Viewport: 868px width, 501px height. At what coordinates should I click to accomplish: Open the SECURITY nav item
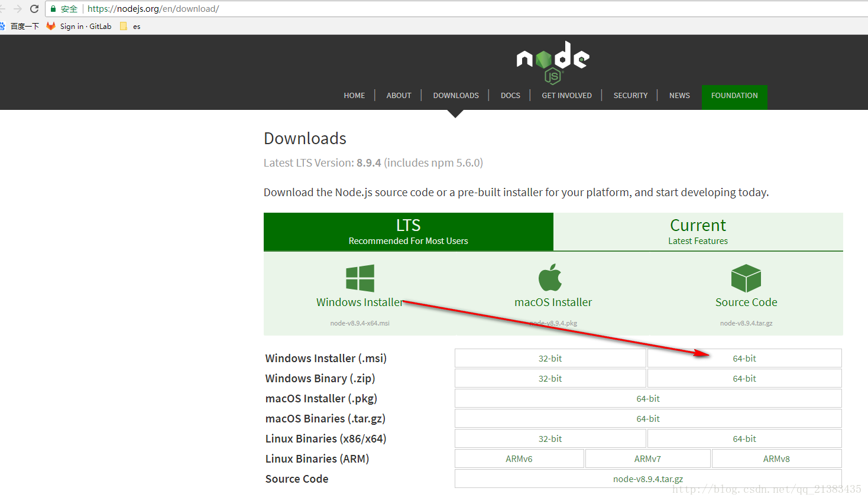[630, 96]
